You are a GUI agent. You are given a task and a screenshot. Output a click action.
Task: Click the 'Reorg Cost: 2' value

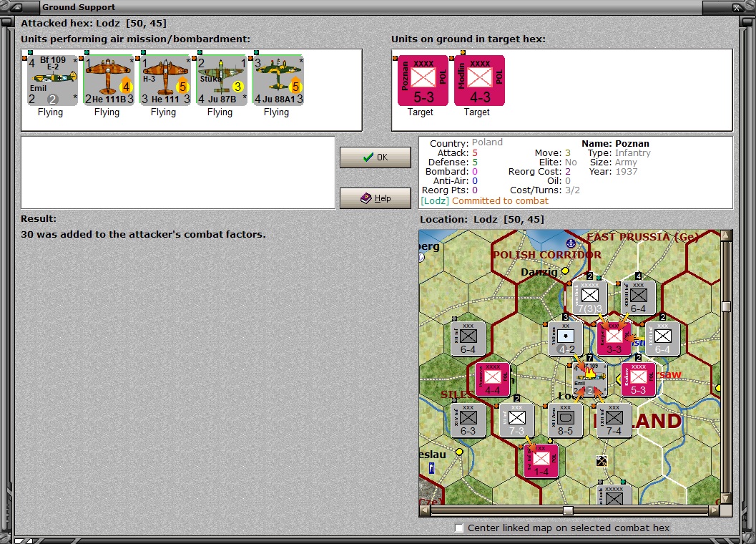pos(567,171)
